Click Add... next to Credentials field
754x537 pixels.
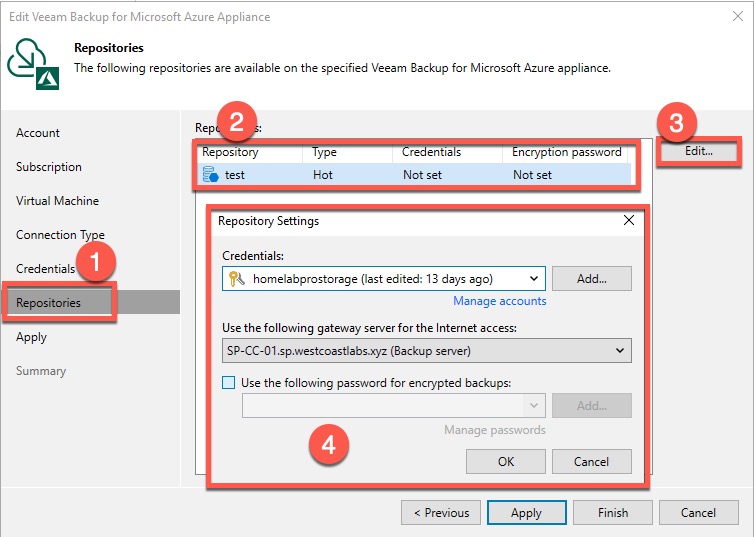591,278
